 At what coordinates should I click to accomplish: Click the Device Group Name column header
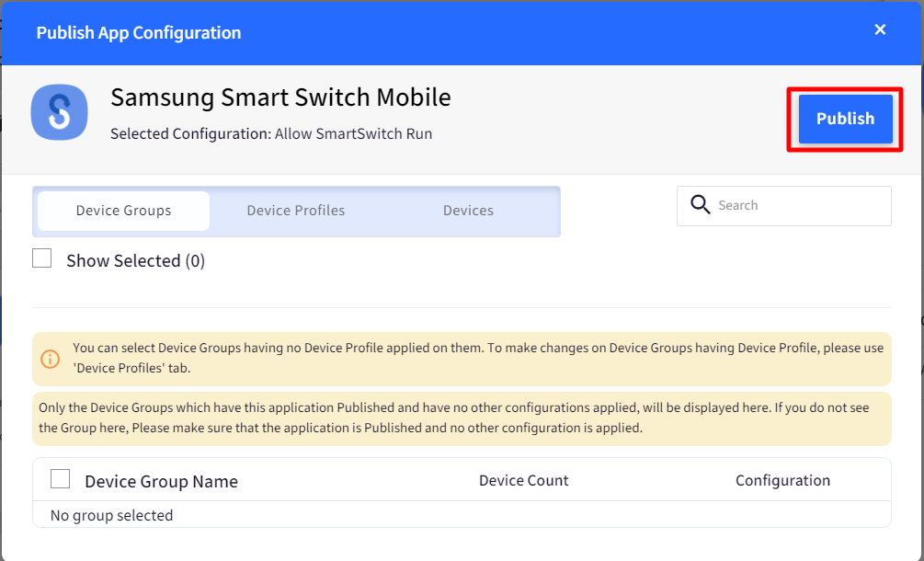point(161,481)
